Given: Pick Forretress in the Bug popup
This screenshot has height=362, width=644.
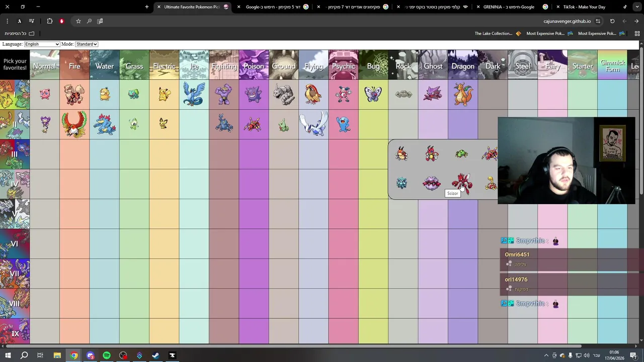Looking at the screenshot, I should (432, 184).
